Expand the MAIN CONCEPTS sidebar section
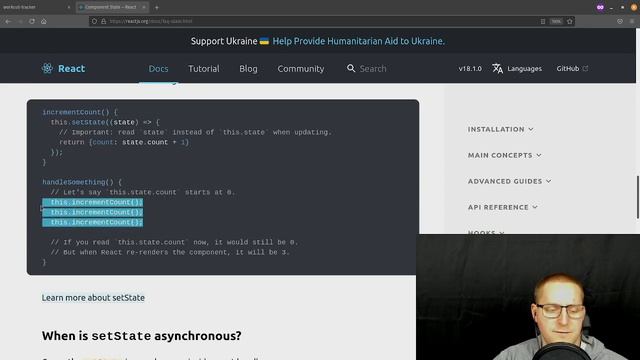This screenshot has height=360, width=640. (504, 155)
